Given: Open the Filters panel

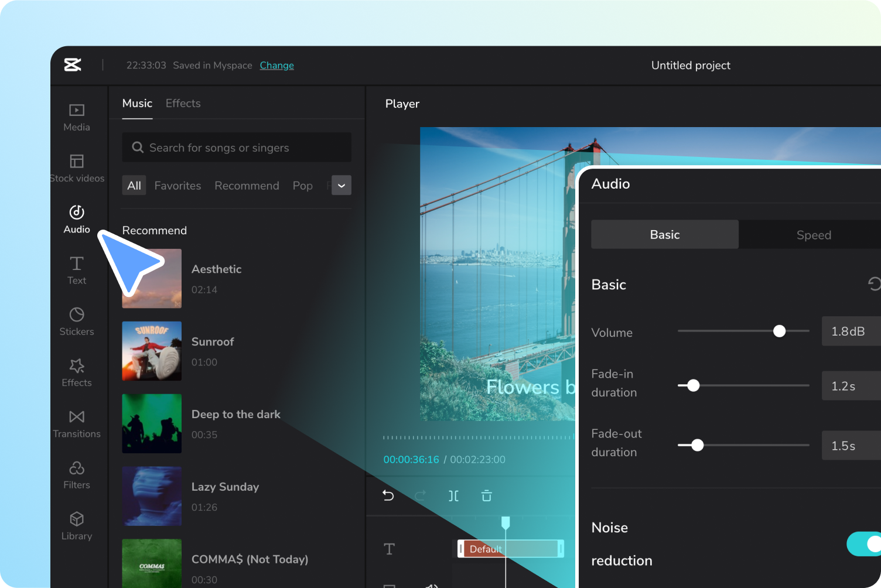Looking at the screenshot, I should pos(77,475).
